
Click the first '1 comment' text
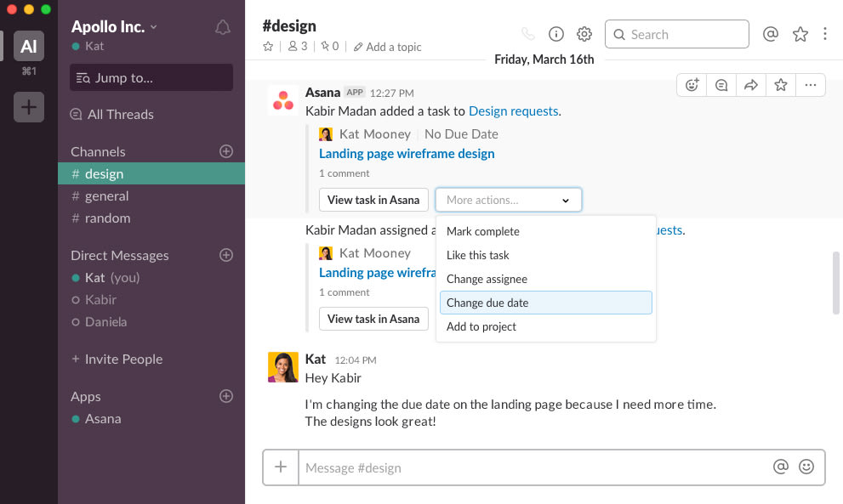tap(344, 173)
